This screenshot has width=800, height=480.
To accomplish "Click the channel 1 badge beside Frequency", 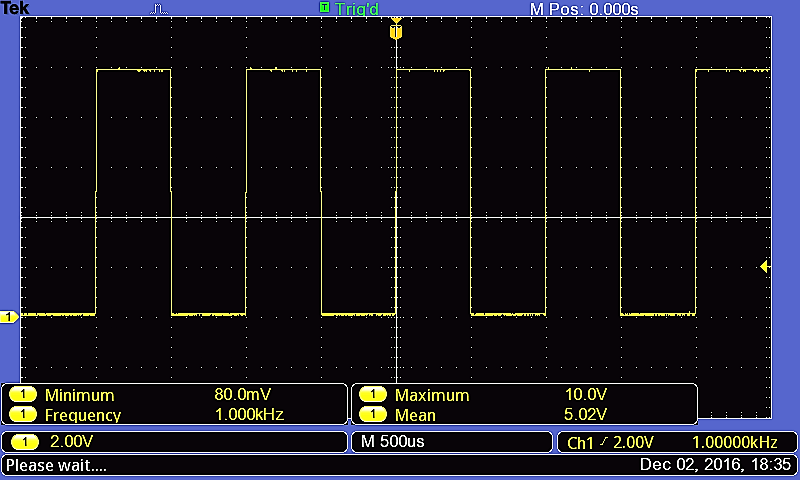I will [x=22, y=414].
